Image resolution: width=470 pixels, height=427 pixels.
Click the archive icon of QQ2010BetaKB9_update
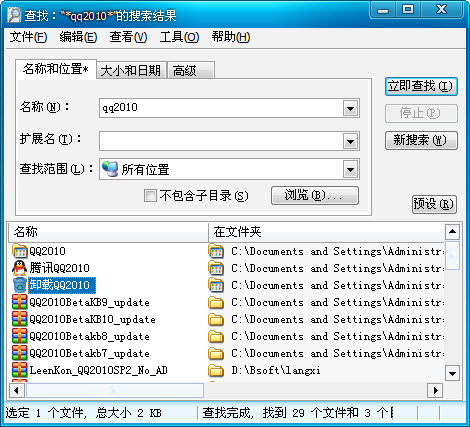(20, 302)
